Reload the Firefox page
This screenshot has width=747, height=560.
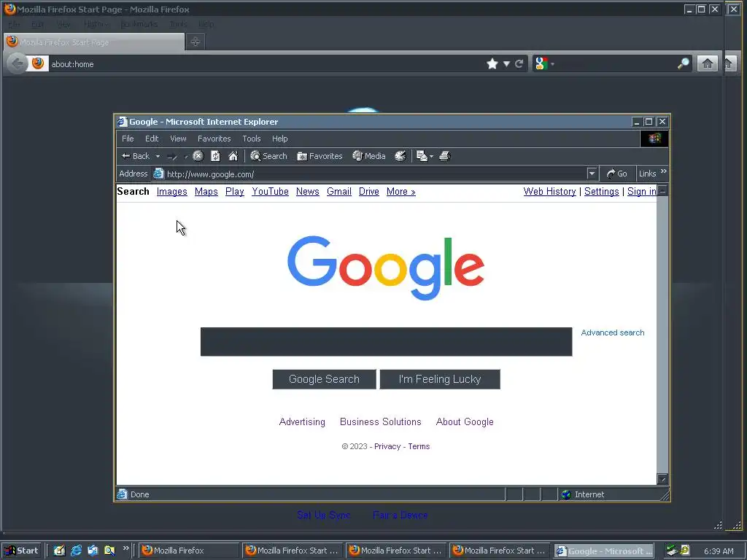coord(519,64)
